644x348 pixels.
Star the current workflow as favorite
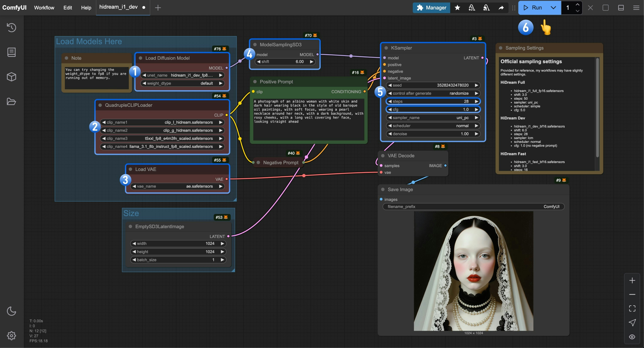click(457, 8)
